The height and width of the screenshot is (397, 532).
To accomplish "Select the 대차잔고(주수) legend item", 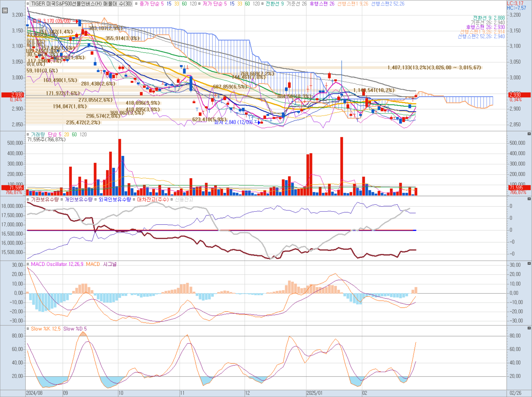I will click(x=153, y=199).
